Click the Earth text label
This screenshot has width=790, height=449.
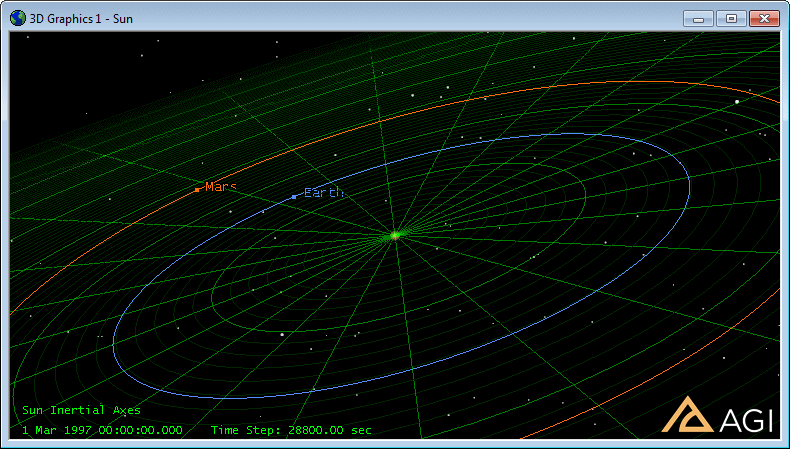[x=324, y=192]
